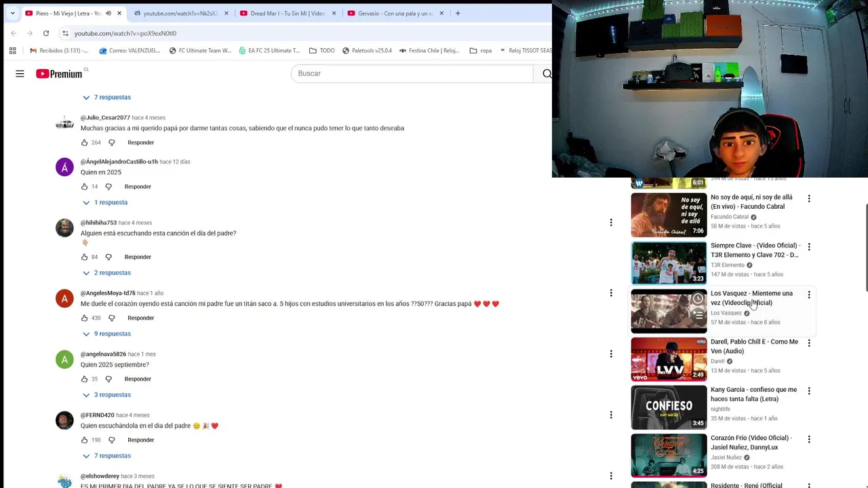Open options menu for angelnava5826's comment
Image resolution: width=868 pixels, height=488 pixels.
tap(611, 354)
